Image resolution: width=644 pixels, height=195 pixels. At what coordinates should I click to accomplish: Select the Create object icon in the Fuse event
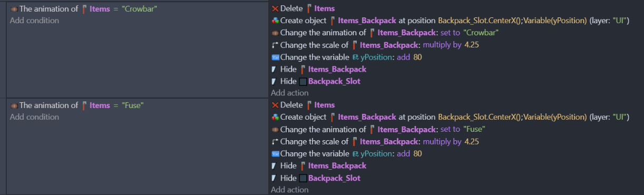[x=275, y=117]
